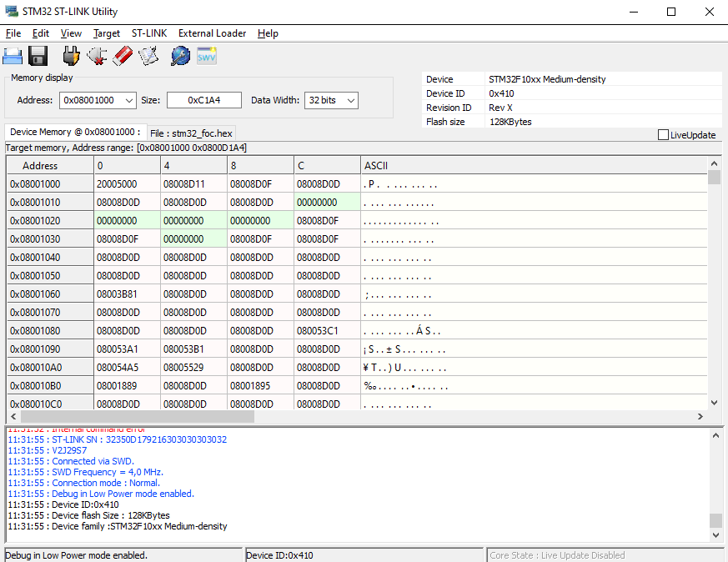Click the Save file floppy icon

tap(38, 57)
